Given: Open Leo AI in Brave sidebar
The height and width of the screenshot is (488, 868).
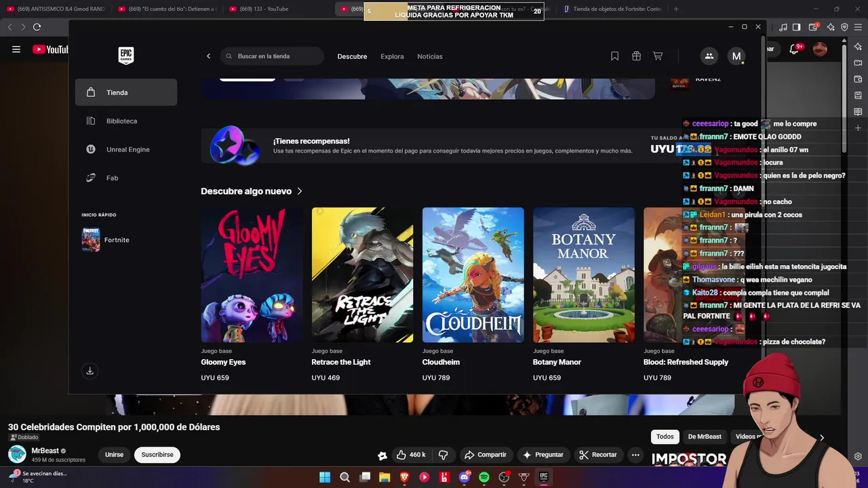Looking at the screenshot, I should 858,47.
